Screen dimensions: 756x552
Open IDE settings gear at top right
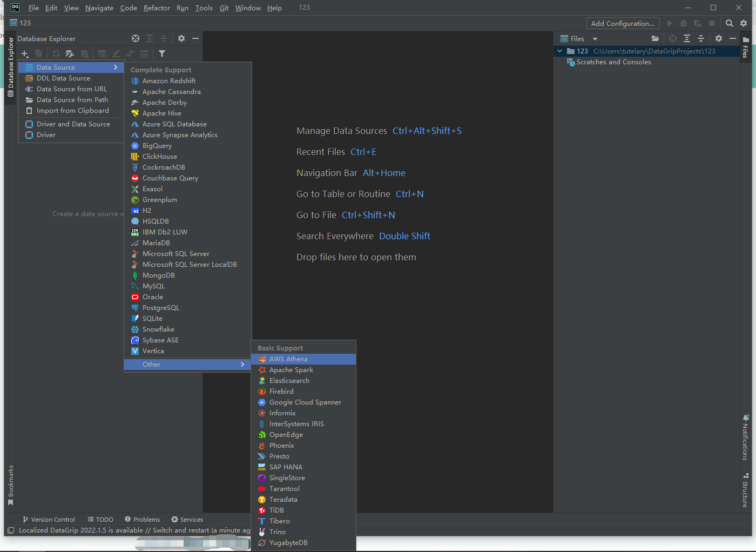744,23
